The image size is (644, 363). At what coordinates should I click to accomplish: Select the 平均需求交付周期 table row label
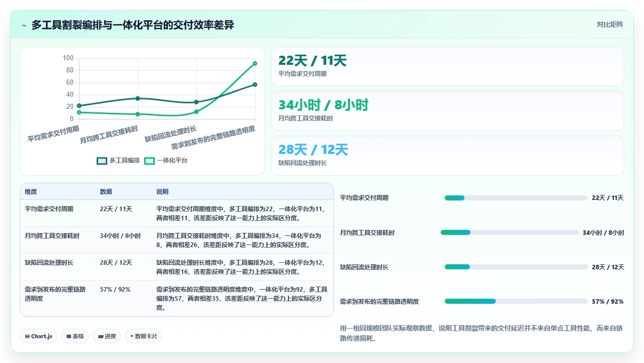coord(49,209)
